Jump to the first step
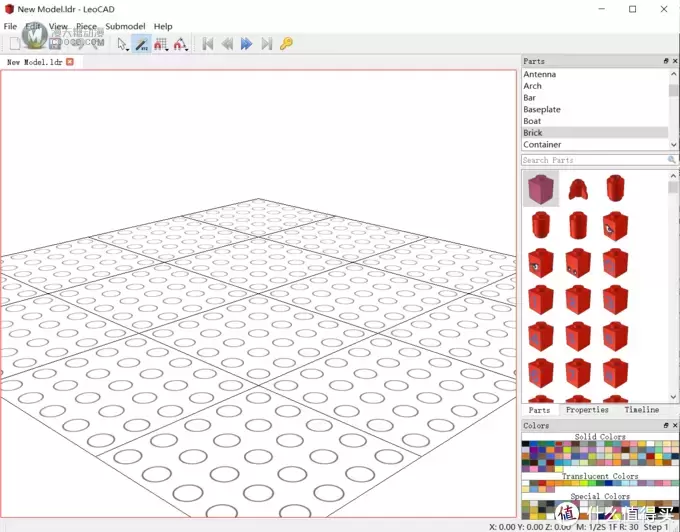The height and width of the screenshot is (532, 680). (208, 44)
